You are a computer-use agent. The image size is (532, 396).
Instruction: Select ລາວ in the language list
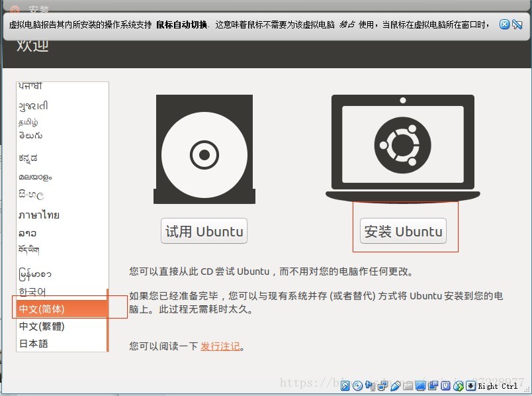(62, 233)
